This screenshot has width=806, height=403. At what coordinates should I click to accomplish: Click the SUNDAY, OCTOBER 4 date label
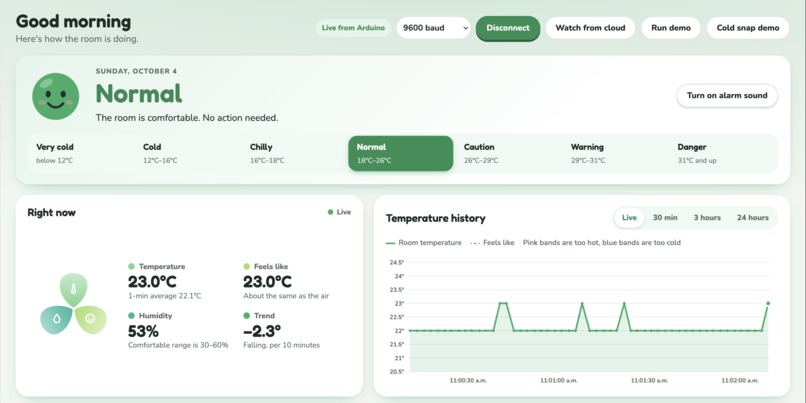[x=136, y=71]
